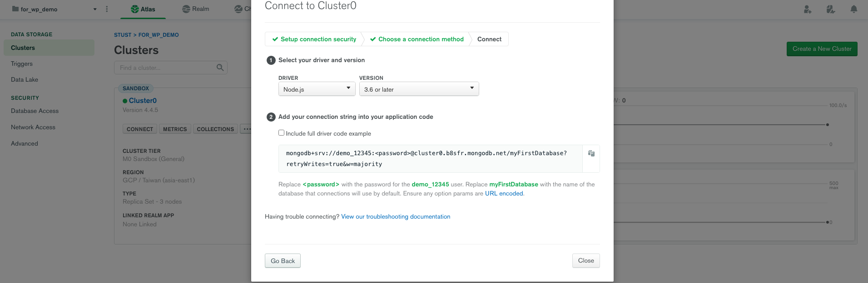The image size is (868, 283).
Task: Open the project activity feed icon
Action: click(830, 9)
